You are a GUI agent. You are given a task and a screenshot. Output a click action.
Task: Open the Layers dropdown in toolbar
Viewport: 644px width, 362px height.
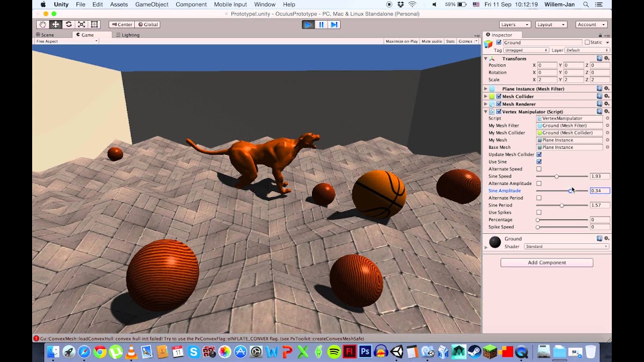pos(515,24)
